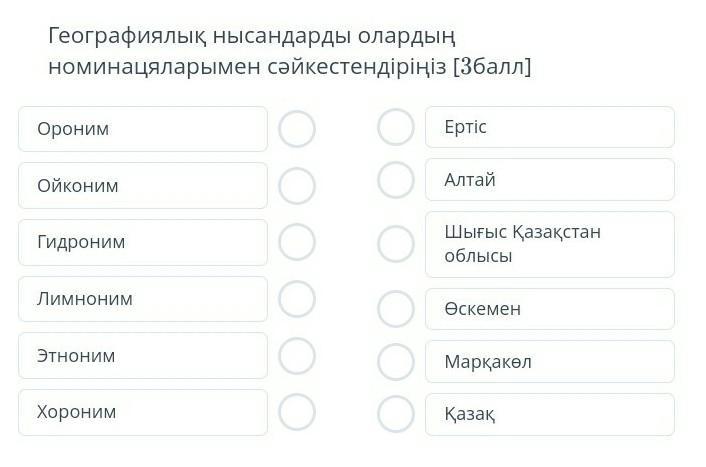
Task: Select the circle beside Марқакөл
Action: pos(396,362)
